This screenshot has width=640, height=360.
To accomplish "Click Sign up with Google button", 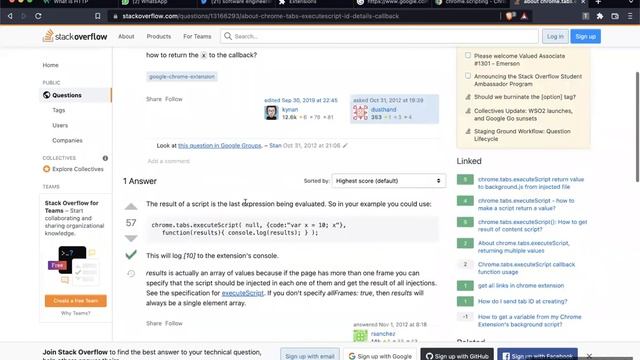I will (380, 356).
